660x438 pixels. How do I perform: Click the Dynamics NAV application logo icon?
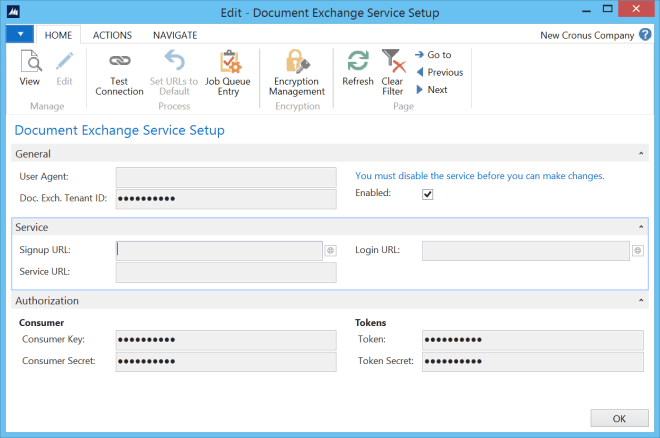(13, 12)
